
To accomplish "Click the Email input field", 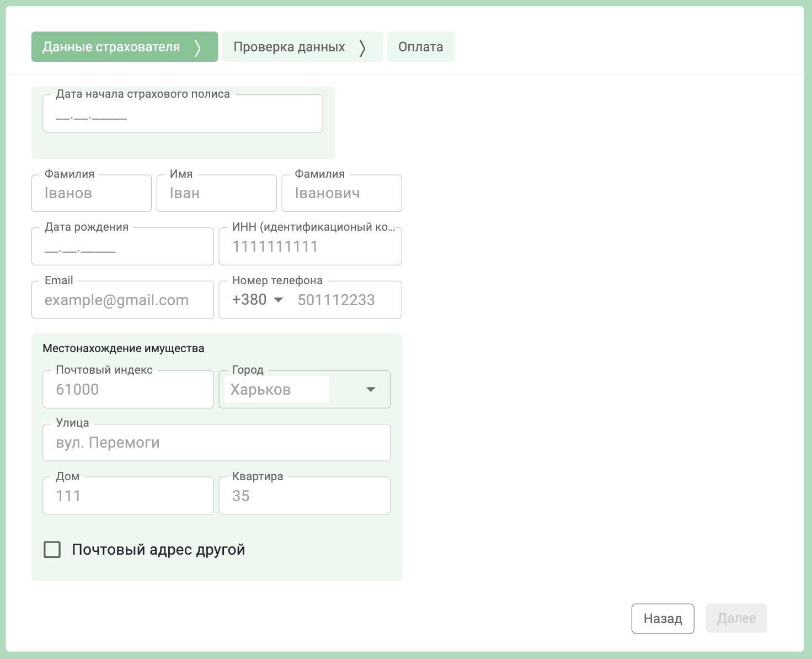I will (x=122, y=300).
